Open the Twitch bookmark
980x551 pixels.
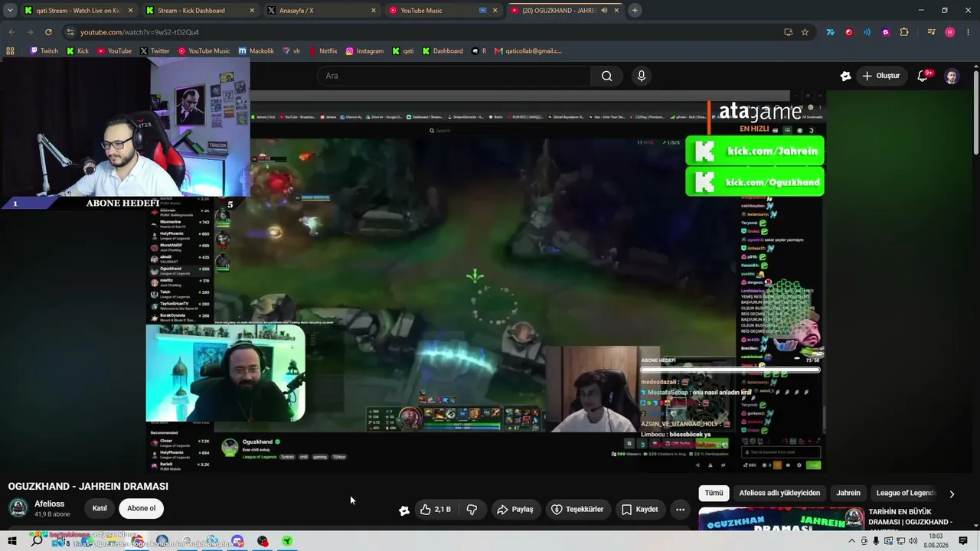44,51
